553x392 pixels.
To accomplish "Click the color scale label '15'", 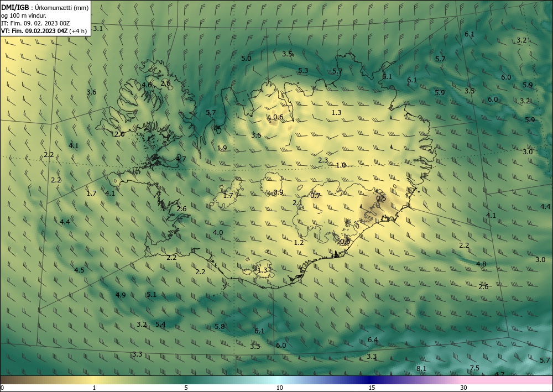I will [x=372, y=388].
